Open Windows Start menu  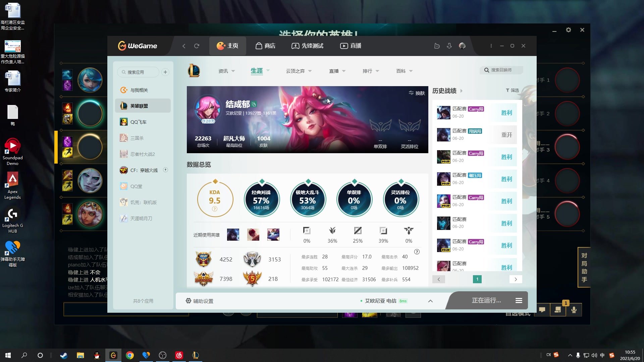coord(8,355)
